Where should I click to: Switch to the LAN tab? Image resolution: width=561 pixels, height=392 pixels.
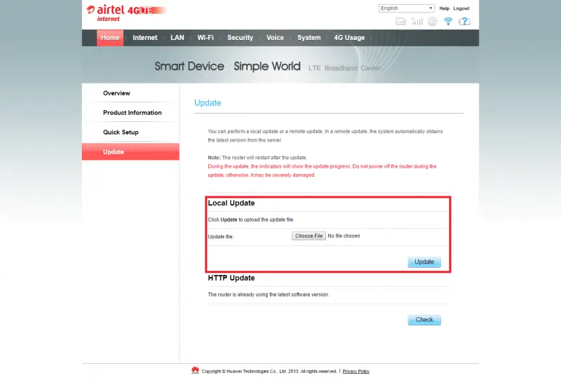point(177,38)
